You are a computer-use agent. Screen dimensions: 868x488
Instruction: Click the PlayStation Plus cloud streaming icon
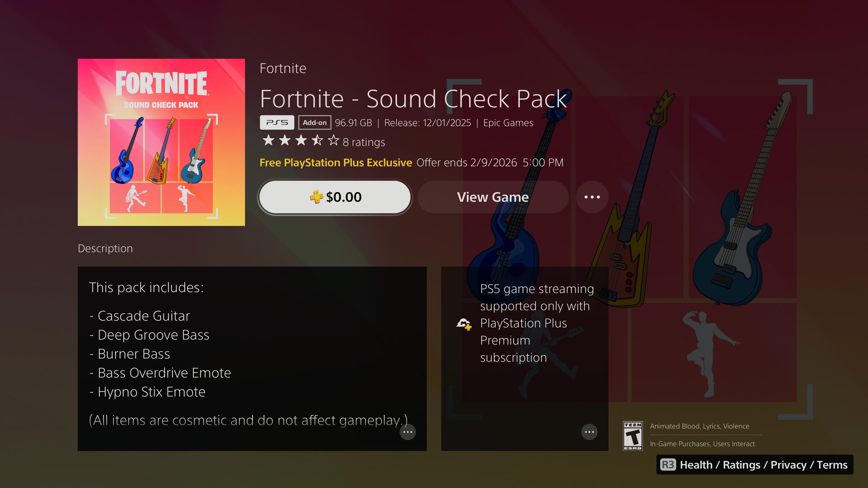click(x=464, y=324)
